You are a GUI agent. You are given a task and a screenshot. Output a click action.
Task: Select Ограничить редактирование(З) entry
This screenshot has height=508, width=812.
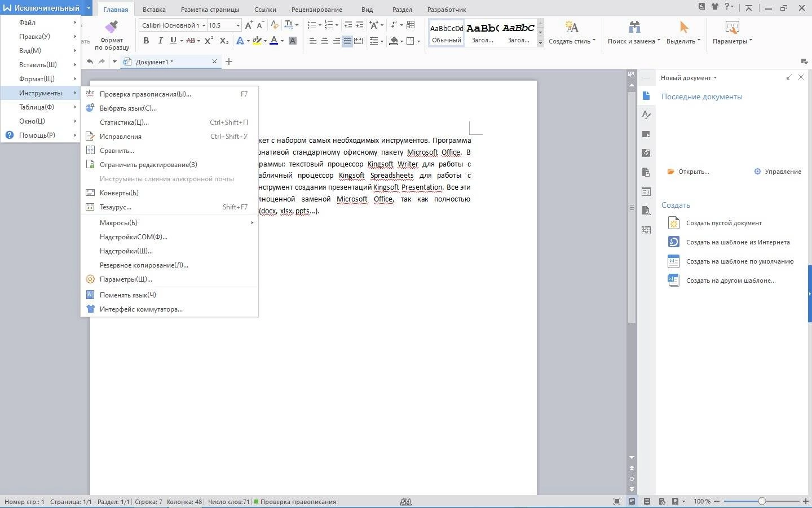pos(170,165)
